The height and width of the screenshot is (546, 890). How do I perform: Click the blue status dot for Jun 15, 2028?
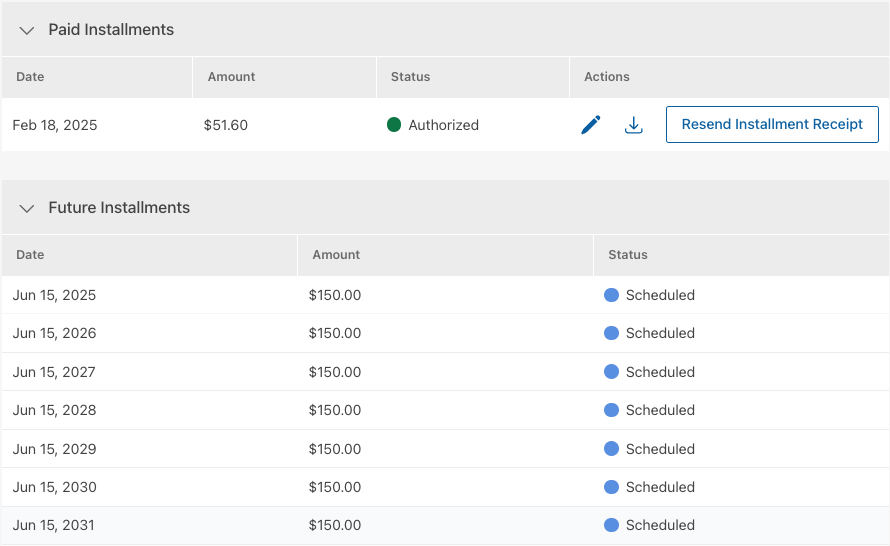pos(611,410)
